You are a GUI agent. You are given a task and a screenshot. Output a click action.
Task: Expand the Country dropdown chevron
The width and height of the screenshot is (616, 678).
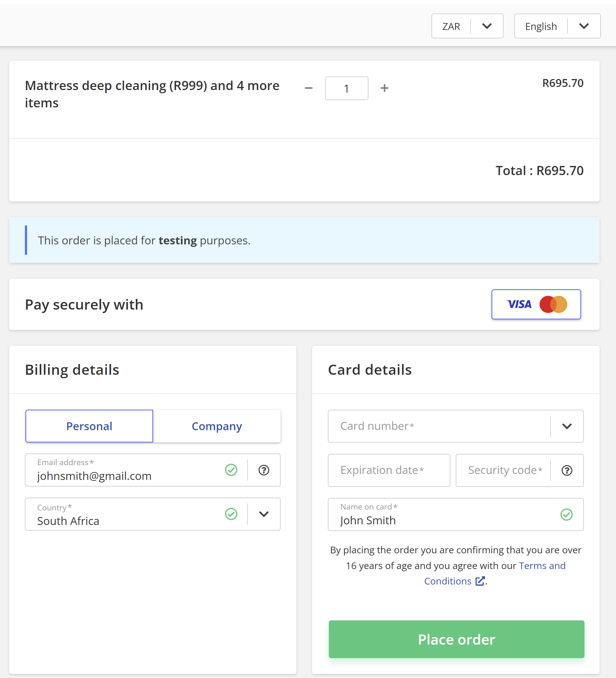coord(264,514)
